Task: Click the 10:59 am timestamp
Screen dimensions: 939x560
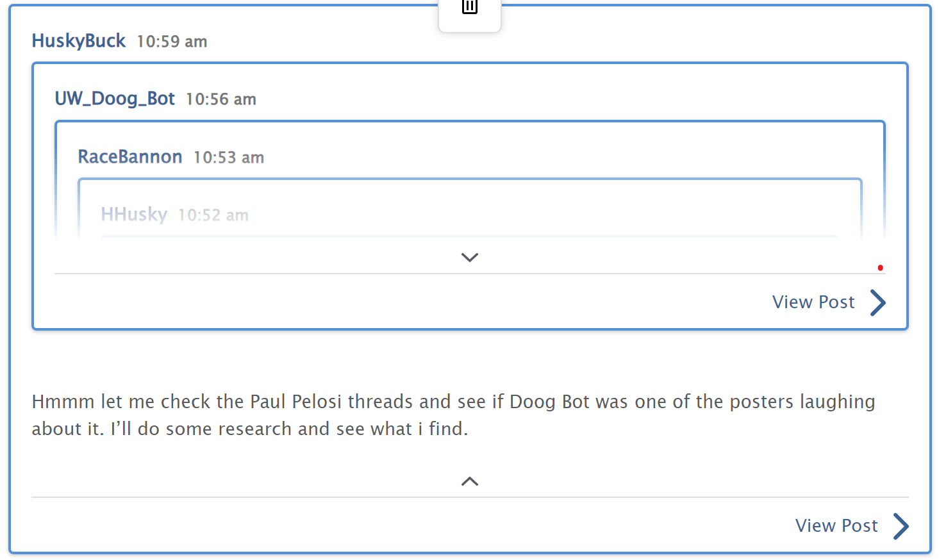Action: [x=172, y=42]
